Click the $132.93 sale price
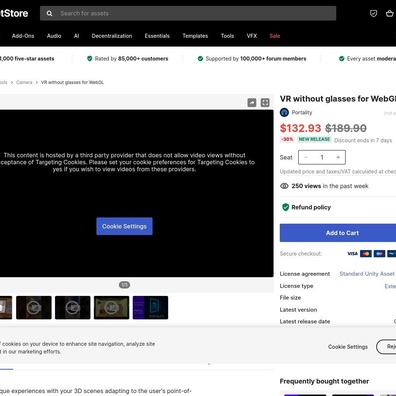This screenshot has width=396, height=396. pos(300,128)
